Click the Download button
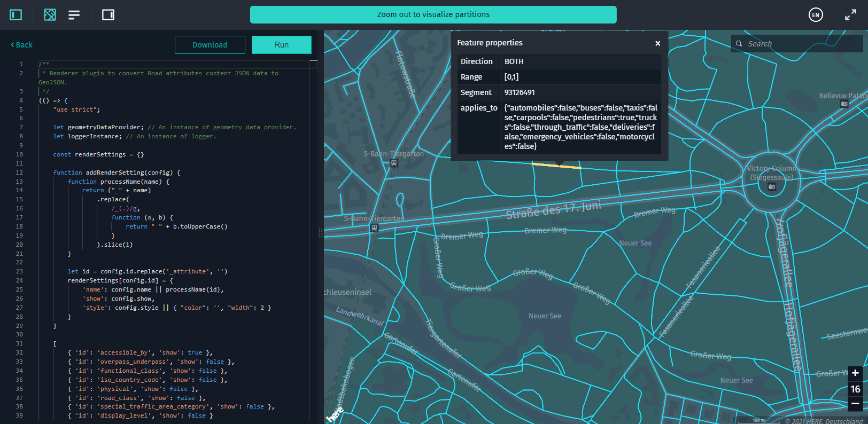The height and width of the screenshot is (424, 868). tap(210, 45)
